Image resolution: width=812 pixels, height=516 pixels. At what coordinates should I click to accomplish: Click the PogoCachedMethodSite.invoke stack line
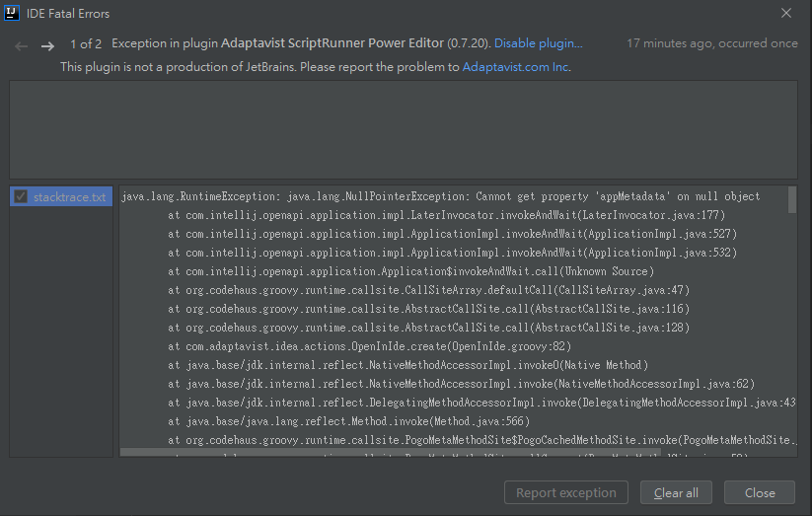[482, 440]
